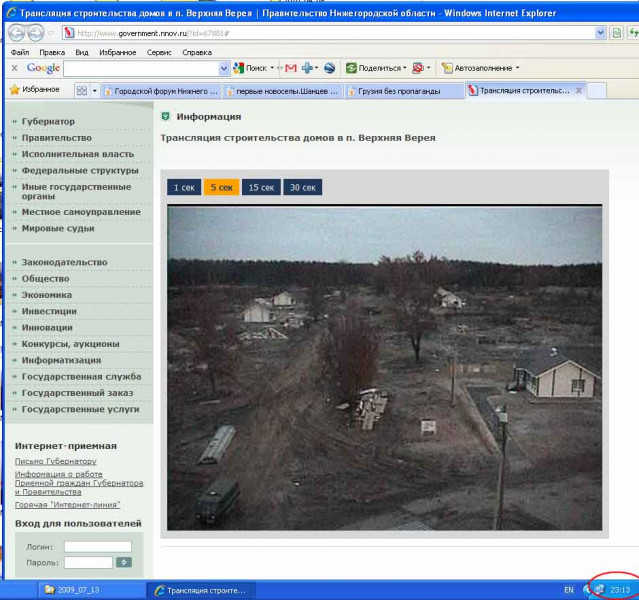Open Общество sidebar link
Screen dimensions: 639x600
[45, 278]
